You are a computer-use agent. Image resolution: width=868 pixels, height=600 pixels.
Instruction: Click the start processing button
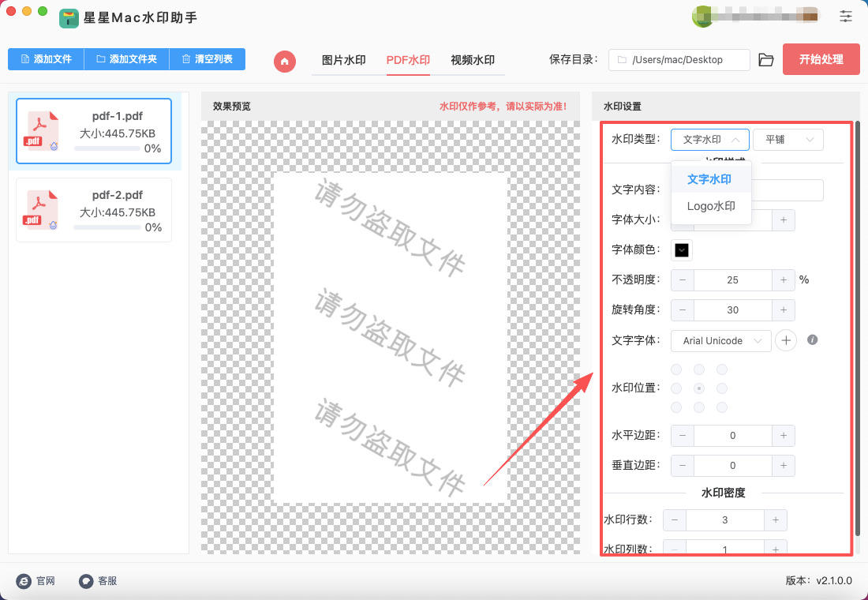coord(821,59)
